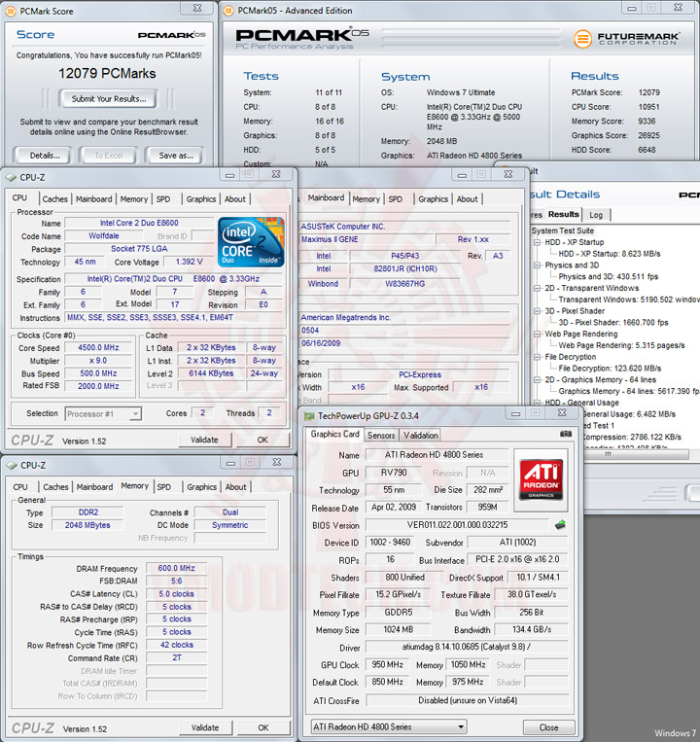
Task: Open the Sensors tab in GPU-Z
Action: 381,435
